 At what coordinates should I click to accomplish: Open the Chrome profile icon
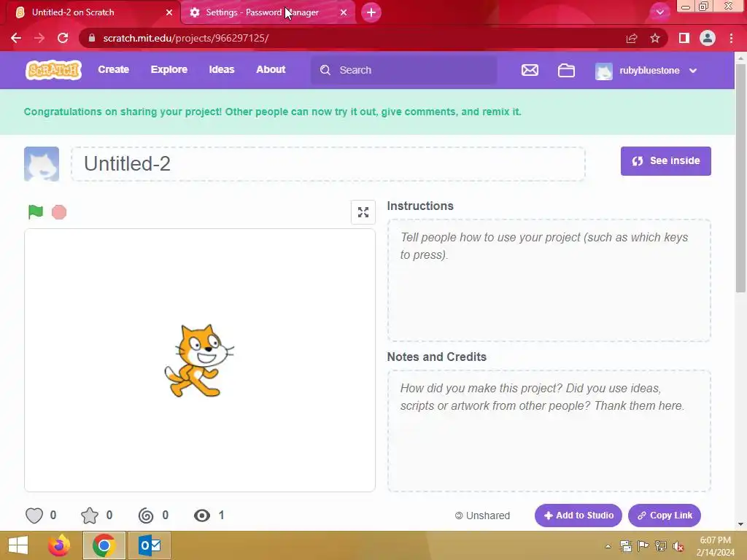coord(708,38)
